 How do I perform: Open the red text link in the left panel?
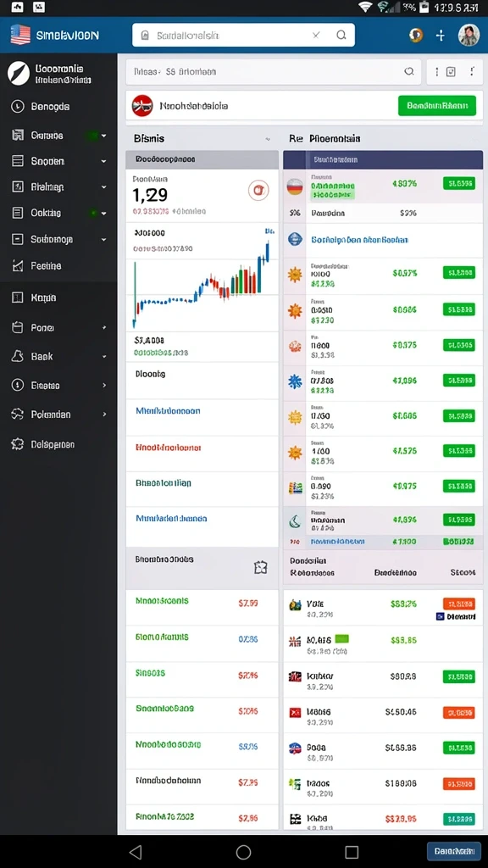169,447
